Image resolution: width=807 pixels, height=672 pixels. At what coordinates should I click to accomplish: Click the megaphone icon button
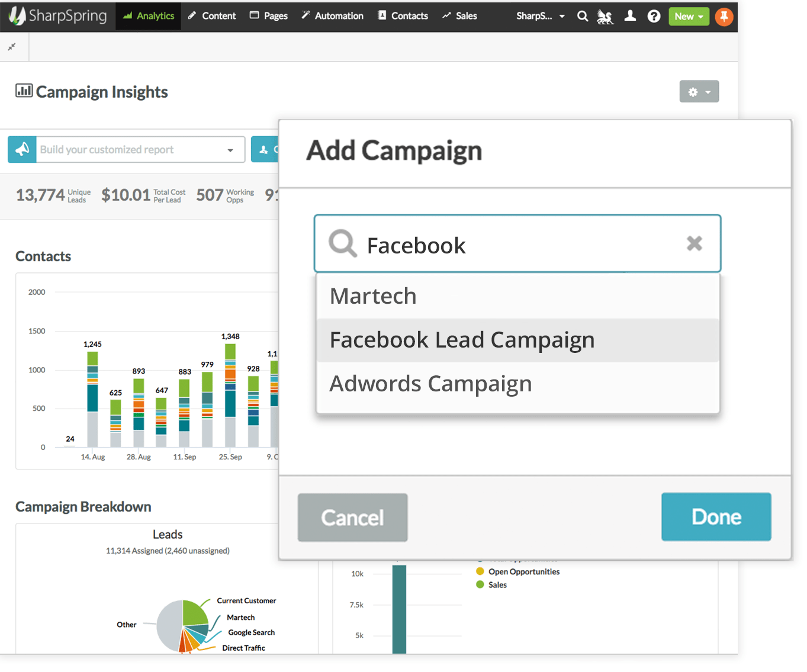pos(22,149)
